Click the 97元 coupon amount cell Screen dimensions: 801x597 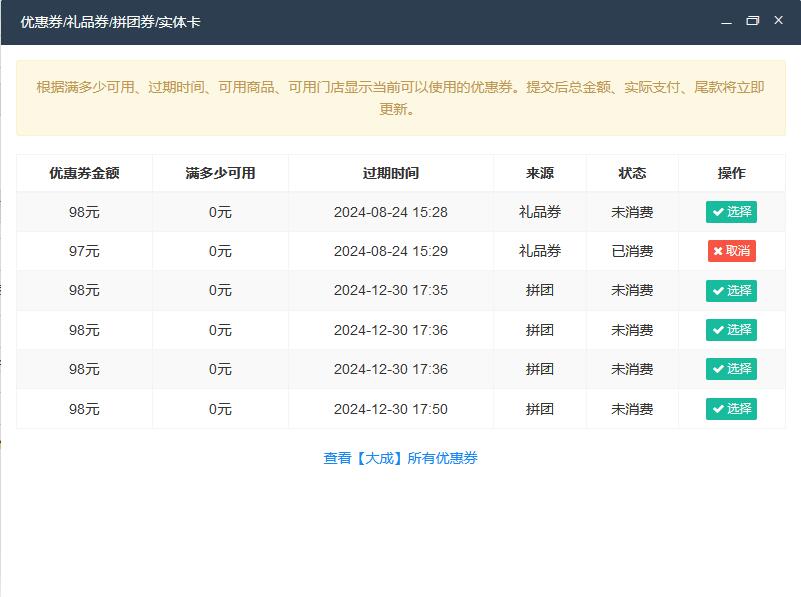coord(84,251)
